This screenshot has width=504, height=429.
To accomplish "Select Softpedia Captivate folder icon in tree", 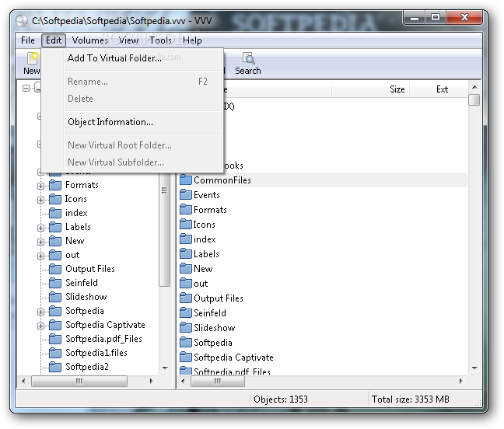I will pos(55,325).
